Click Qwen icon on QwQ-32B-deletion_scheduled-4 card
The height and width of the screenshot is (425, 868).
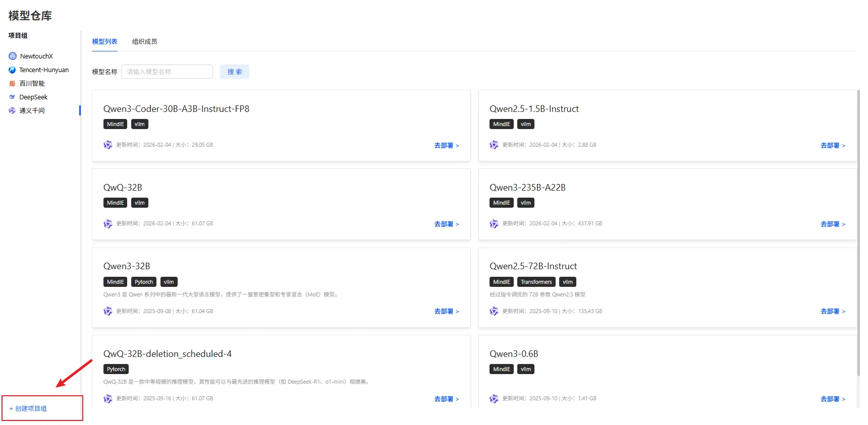pyautogui.click(x=108, y=398)
